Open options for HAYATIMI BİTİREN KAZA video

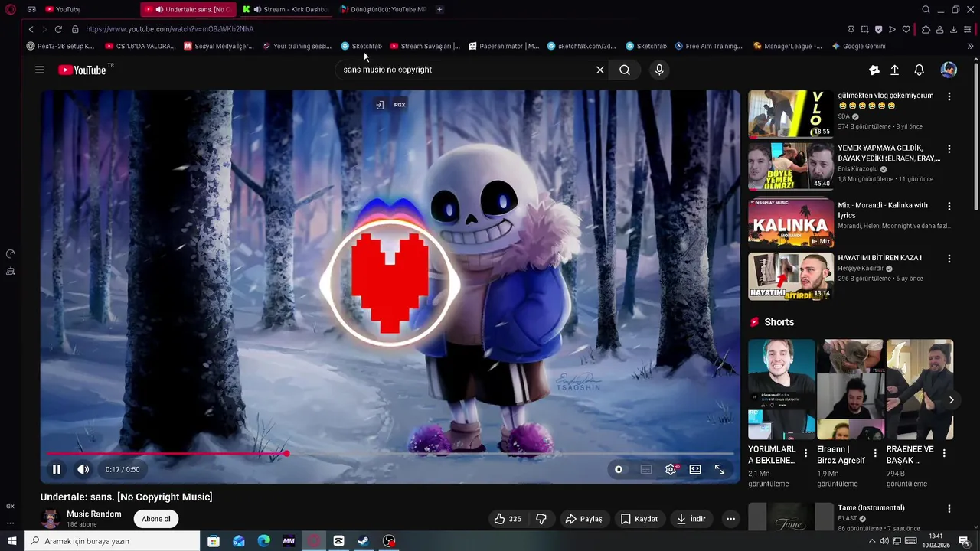(949, 259)
